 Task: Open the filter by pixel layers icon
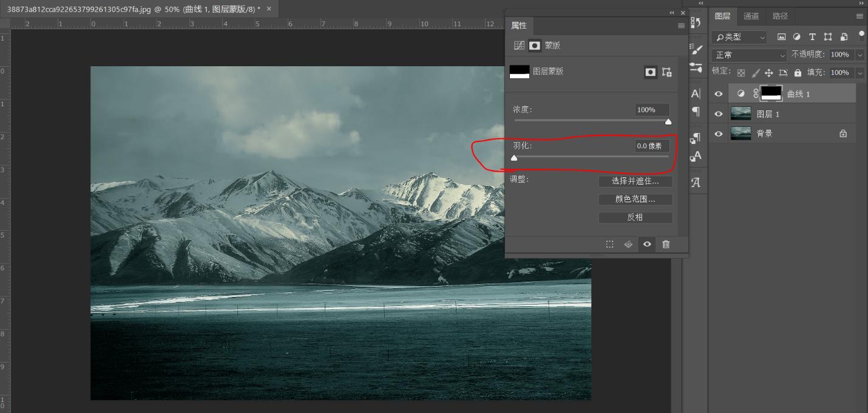tap(782, 36)
